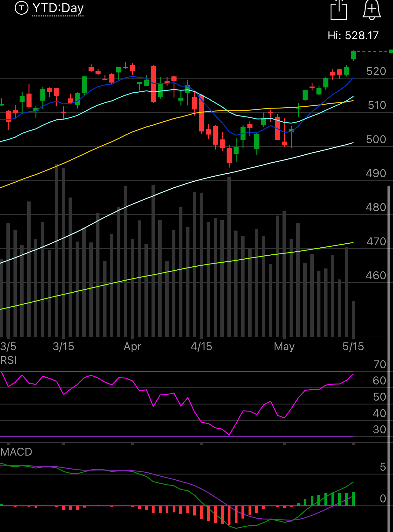Tap the MACD 5 scale label

click(x=383, y=467)
